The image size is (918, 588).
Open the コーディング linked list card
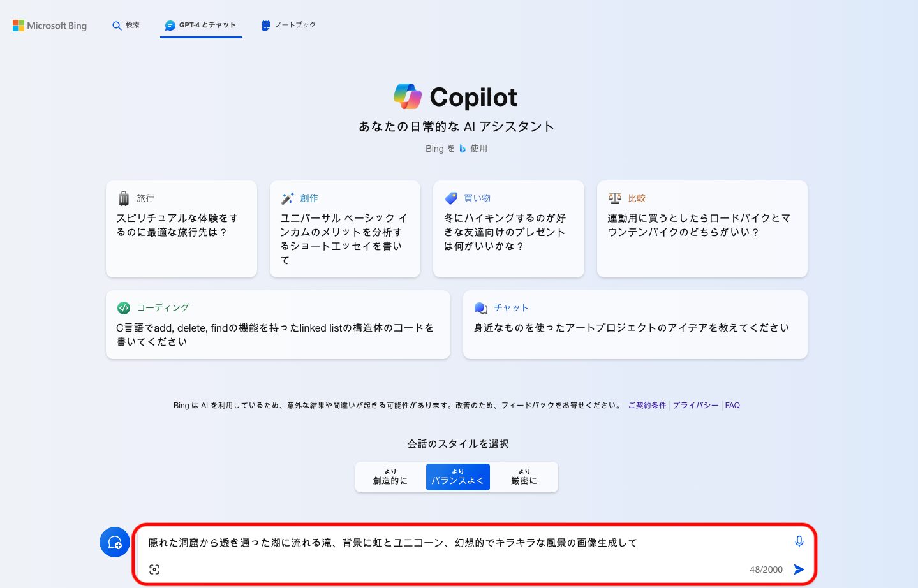pos(278,325)
